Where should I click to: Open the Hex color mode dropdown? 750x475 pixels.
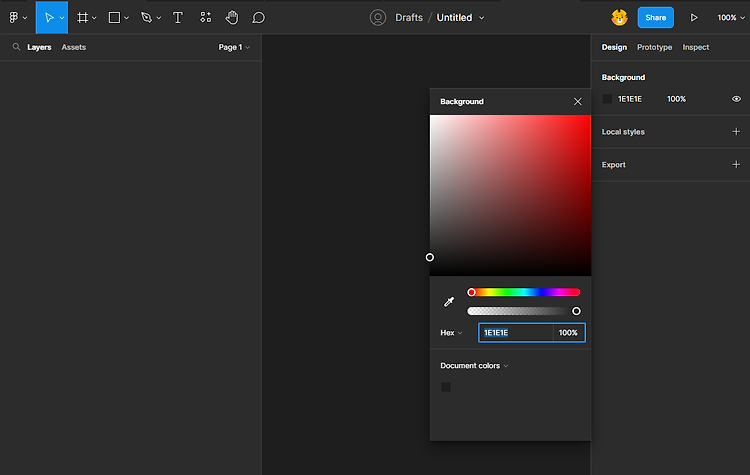click(x=451, y=333)
